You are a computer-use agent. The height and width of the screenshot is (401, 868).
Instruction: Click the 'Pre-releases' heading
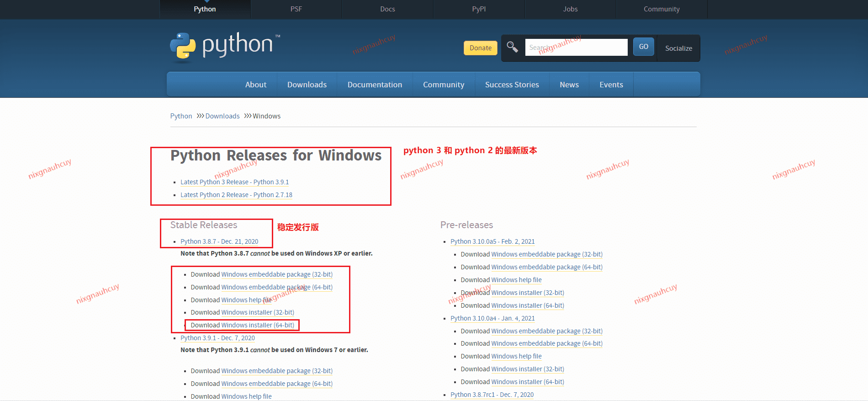point(466,225)
